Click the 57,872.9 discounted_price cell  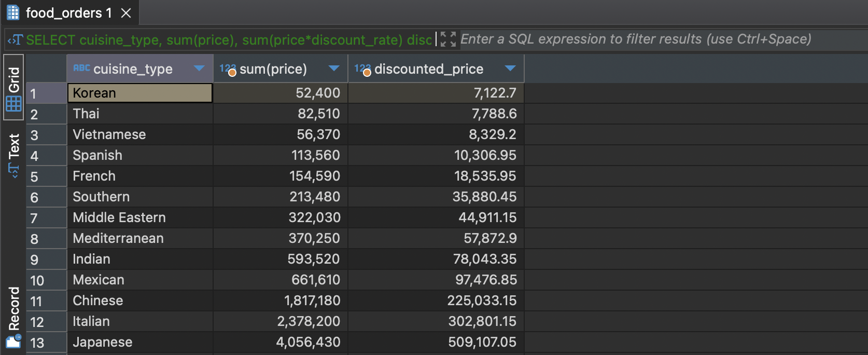point(436,238)
